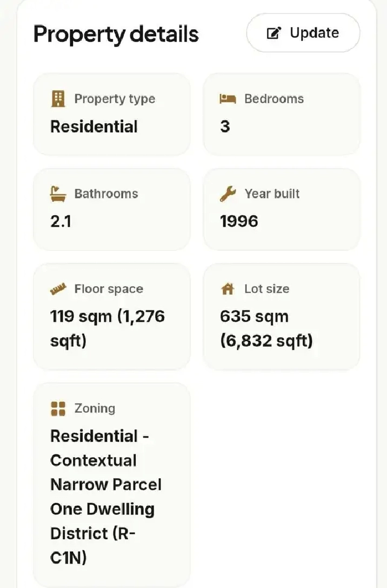Screen dimensions: 387x588
Task: Click the Zoning label text
Action: [x=95, y=408]
